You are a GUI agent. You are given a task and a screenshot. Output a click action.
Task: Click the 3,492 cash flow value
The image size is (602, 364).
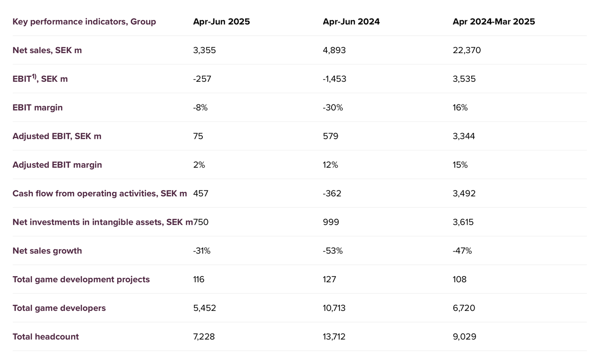click(x=464, y=194)
